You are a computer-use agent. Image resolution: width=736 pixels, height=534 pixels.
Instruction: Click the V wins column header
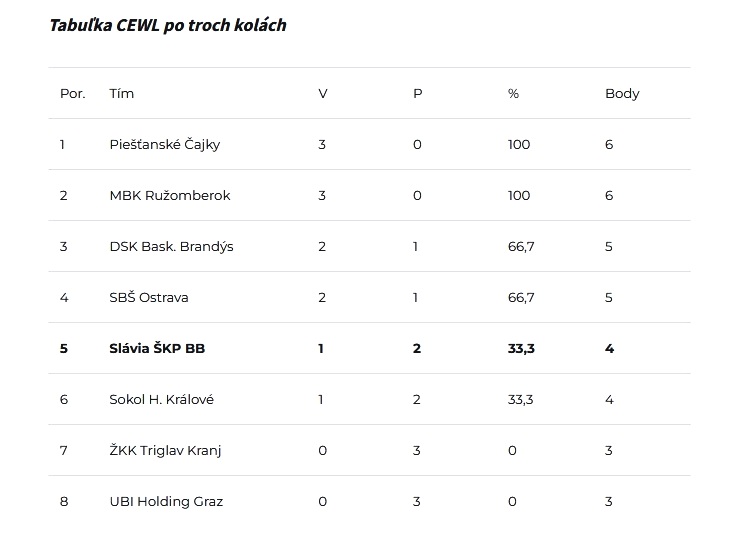[x=322, y=93]
